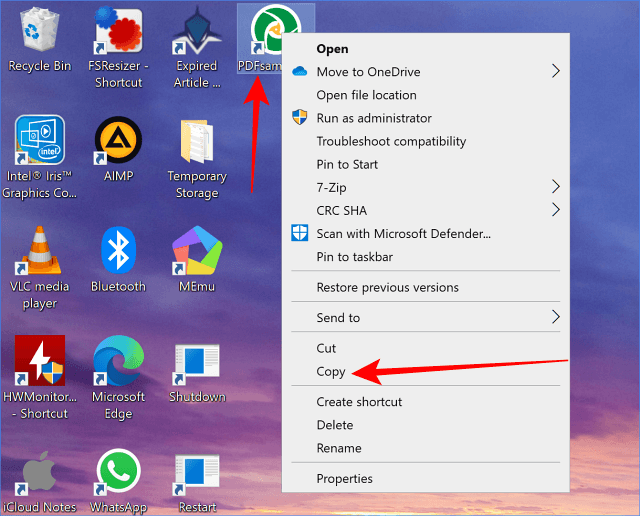The height and width of the screenshot is (516, 640).
Task: Choose Pin to taskbar
Action: pos(426,257)
